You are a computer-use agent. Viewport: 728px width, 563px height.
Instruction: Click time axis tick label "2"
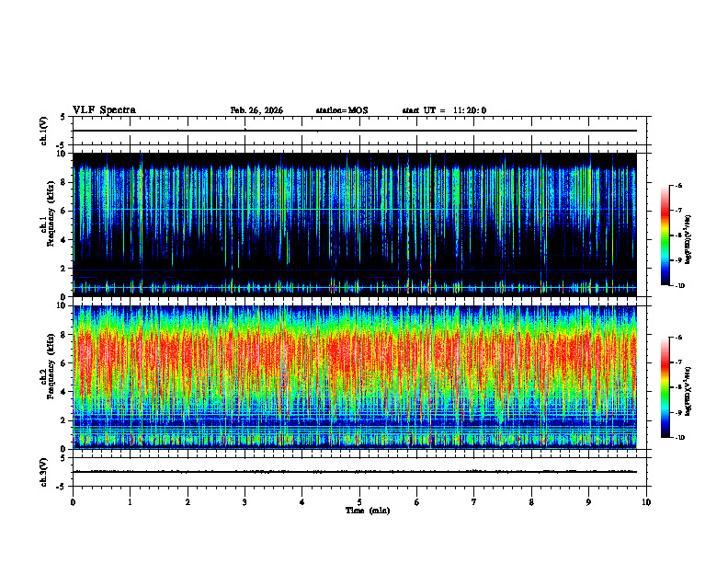pos(188,502)
